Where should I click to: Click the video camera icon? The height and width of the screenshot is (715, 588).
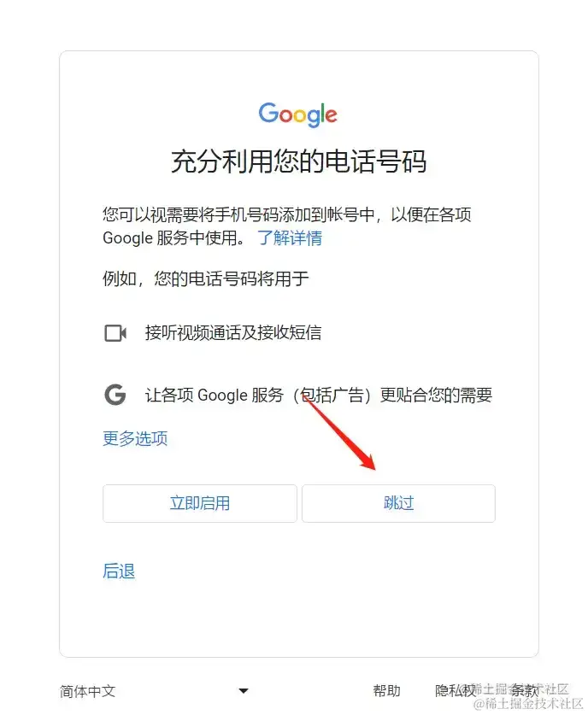(115, 333)
